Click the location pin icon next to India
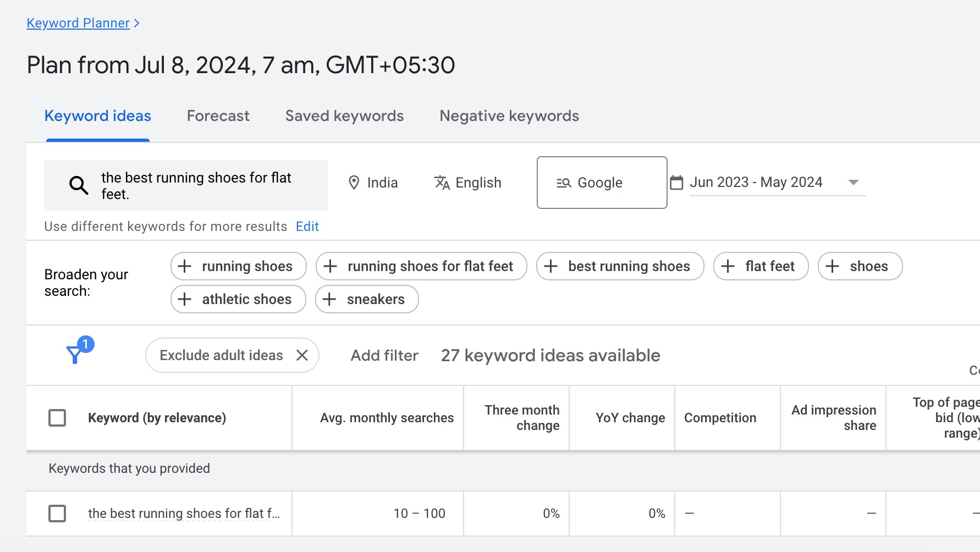Viewport: 980px width, 552px height. click(354, 183)
